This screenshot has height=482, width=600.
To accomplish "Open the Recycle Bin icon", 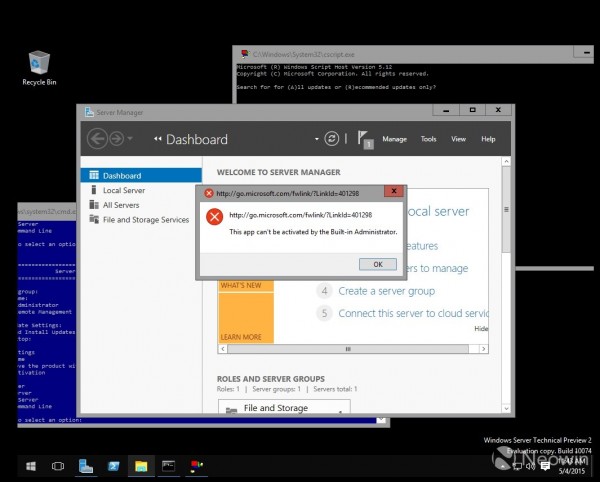I will 39,68.
